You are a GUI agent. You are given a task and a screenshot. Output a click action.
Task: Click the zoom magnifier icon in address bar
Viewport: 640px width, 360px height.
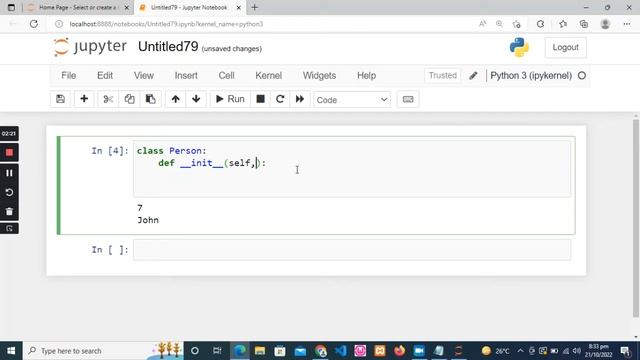[x=499, y=24]
